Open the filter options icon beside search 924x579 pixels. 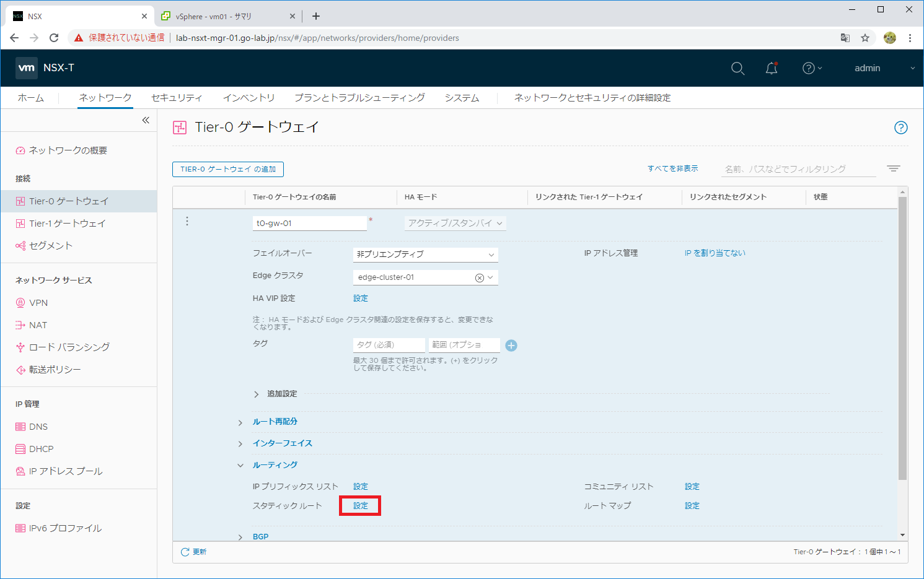tap(893, 168)
